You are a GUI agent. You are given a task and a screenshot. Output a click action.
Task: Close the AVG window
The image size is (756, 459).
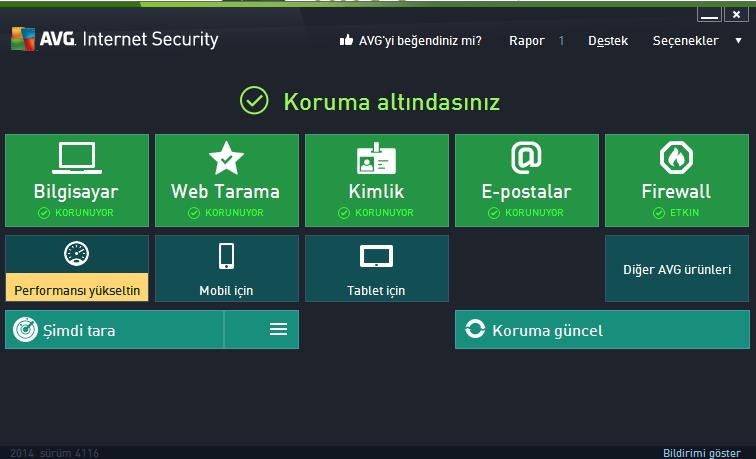point(736,14)
